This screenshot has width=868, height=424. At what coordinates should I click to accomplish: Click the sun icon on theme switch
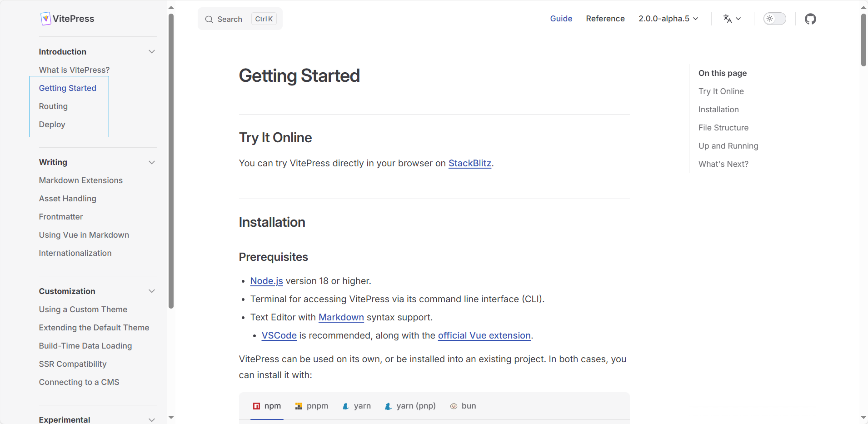[769, 19]
